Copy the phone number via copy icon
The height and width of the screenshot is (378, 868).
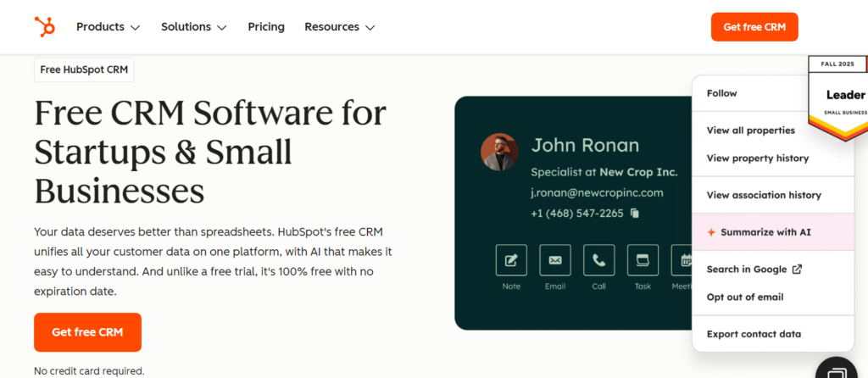tap(635, 213)
